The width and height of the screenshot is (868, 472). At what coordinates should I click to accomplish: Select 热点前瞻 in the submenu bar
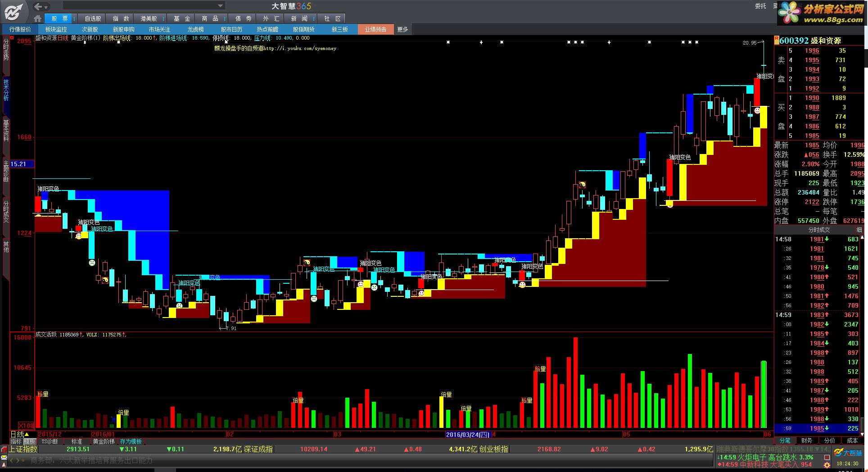click(267, 29)
